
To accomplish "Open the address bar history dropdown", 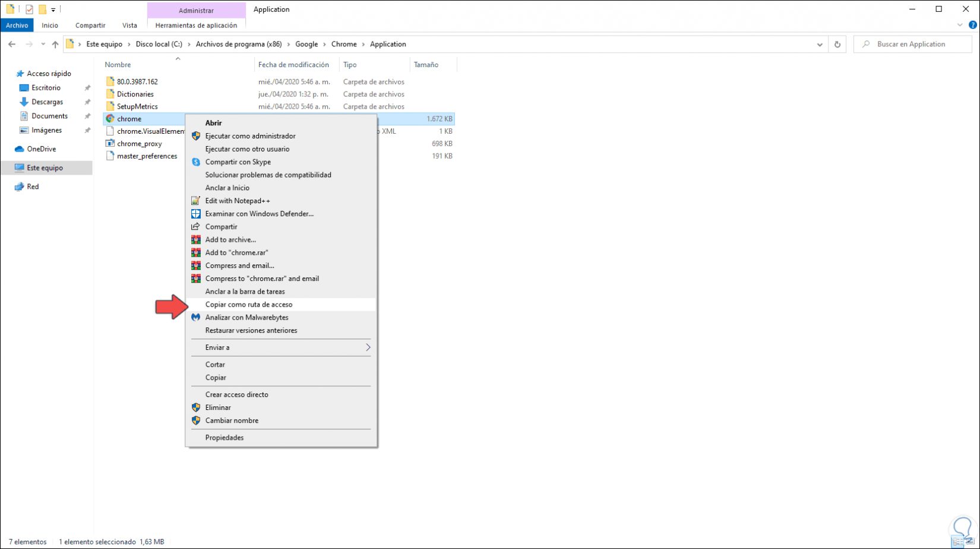I will tap(820, 45).
